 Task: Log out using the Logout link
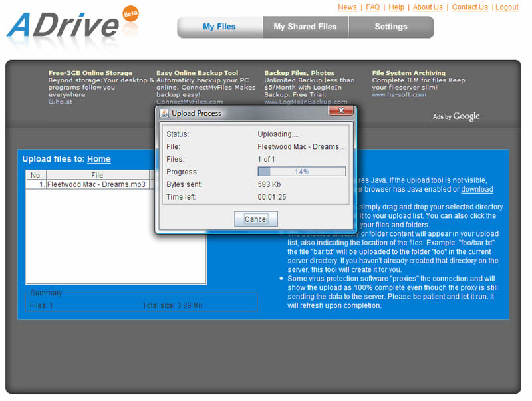click(x=507, y=7)
